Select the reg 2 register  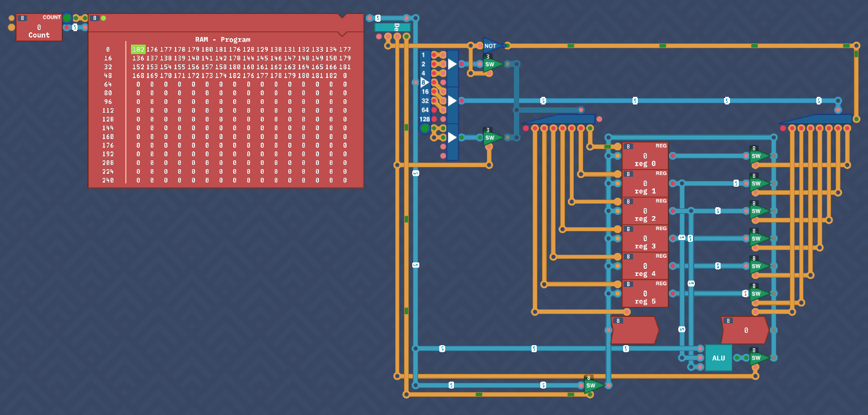645,211
